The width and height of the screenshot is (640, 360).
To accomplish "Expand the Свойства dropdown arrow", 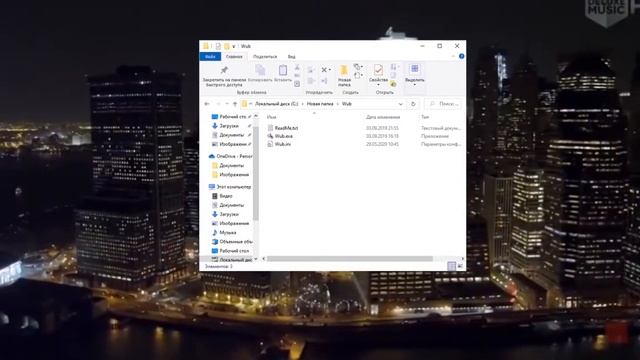I will [x=378, y=84].
